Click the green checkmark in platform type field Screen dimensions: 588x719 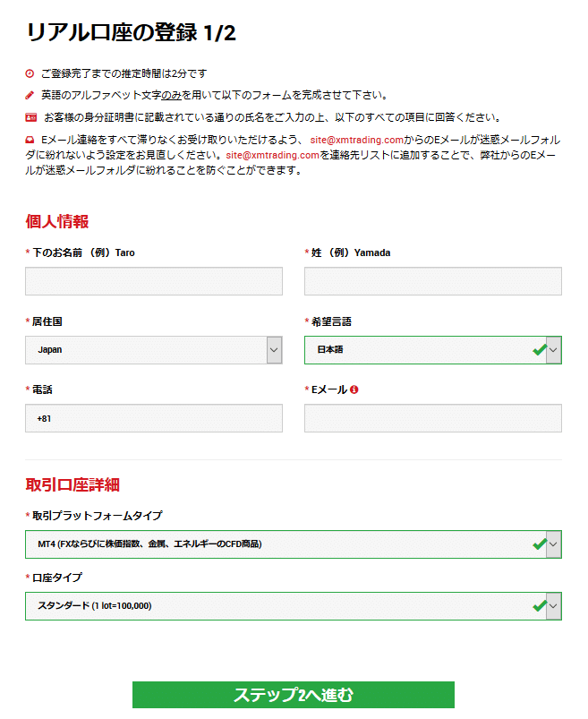click(540, 544)
